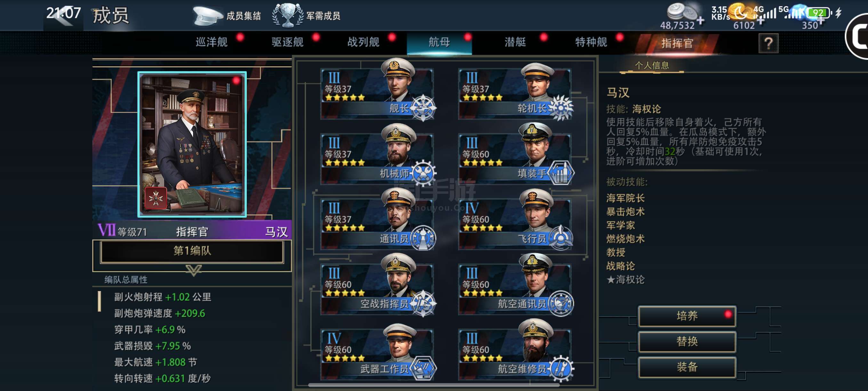Click the red medal badge on commander portrait
The height and width of the screenshot is (391, 868).
coord(156,198)
